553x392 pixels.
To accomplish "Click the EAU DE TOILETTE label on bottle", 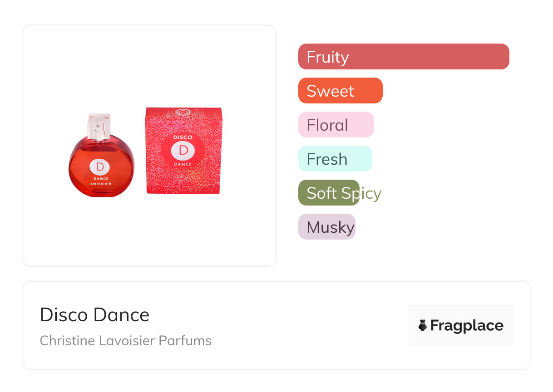I will coord(101,183).
